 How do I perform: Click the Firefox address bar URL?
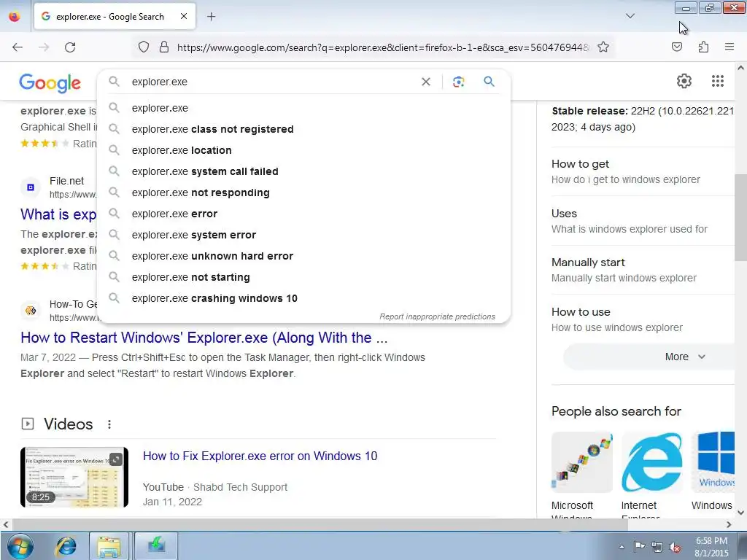(382, 47)
